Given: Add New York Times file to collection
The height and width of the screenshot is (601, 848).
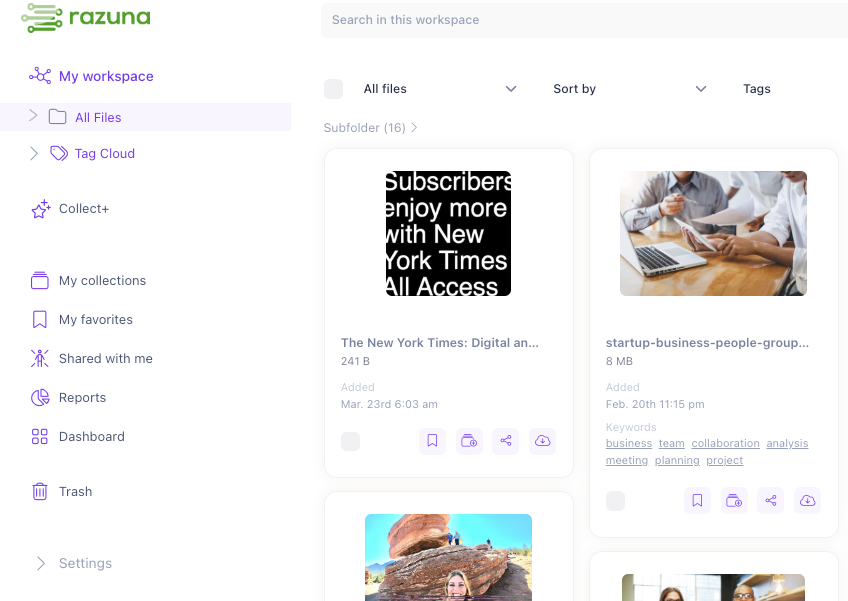Looking at the screenshot, I should [469, 441].
